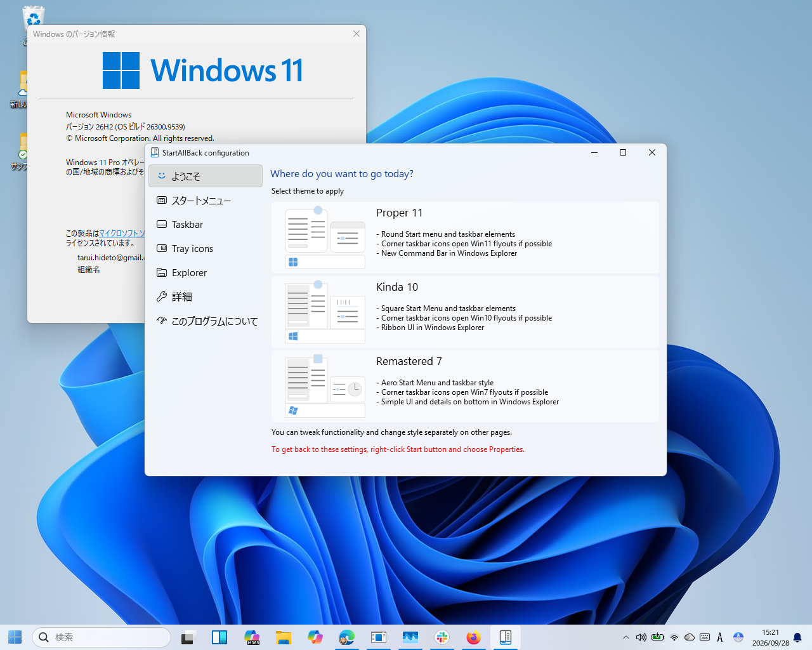Apply the Proper 11 theme
The width and height of the screenshot is (812, 650).
point(465,237)
